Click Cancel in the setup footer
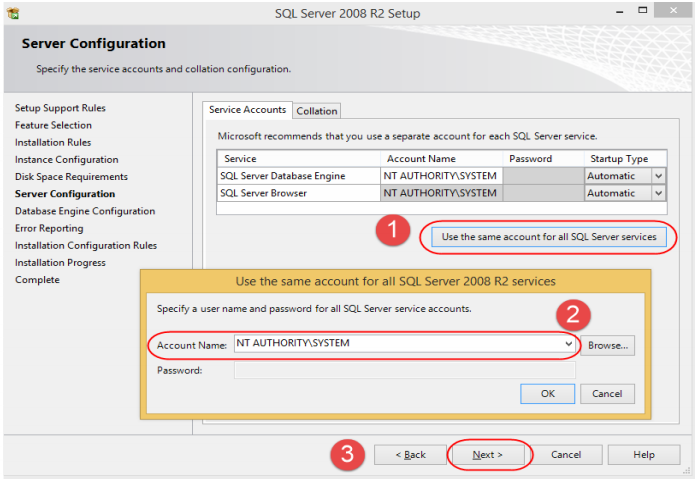 (x=566, y=455)
